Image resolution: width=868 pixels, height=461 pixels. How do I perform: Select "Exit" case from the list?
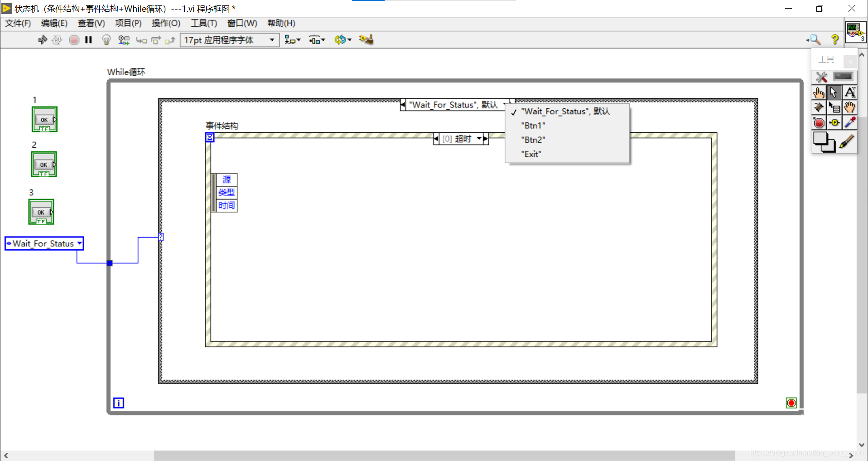tap(567, 154)
